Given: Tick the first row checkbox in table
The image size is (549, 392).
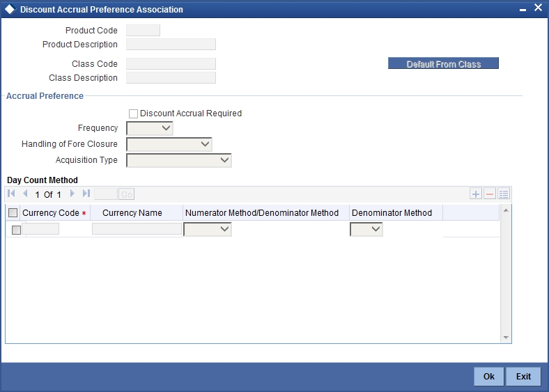Looking at the screenshot, I should tap(16, 230).
